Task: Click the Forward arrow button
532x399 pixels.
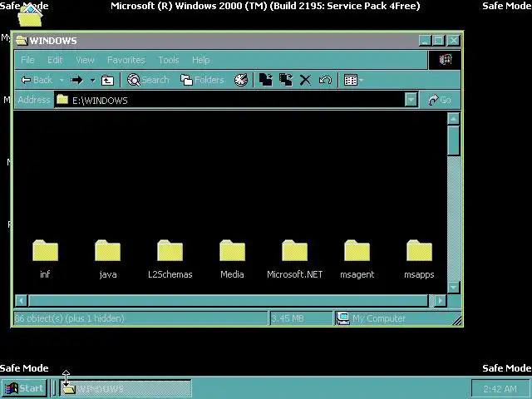Action: pyautogui.click(x=77, y=80)
